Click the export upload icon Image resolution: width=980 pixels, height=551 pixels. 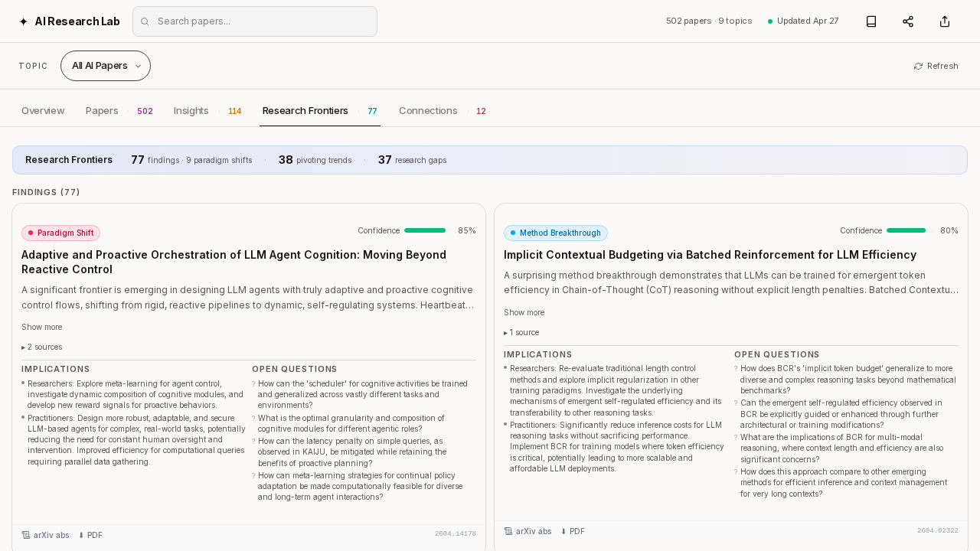[945, 21]
